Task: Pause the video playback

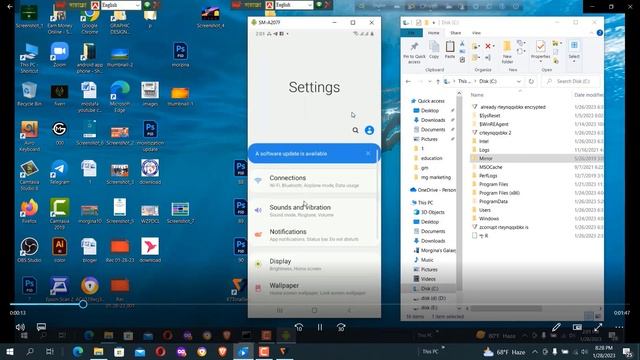Action: click(320, 327)
